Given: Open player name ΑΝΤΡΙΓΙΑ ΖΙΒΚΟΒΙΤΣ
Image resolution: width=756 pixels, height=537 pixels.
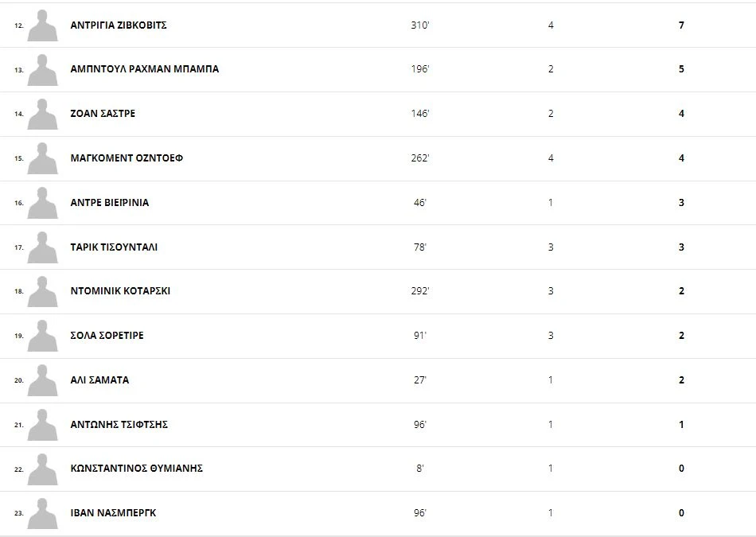Looking at the screenshot, I should (119, 25).
